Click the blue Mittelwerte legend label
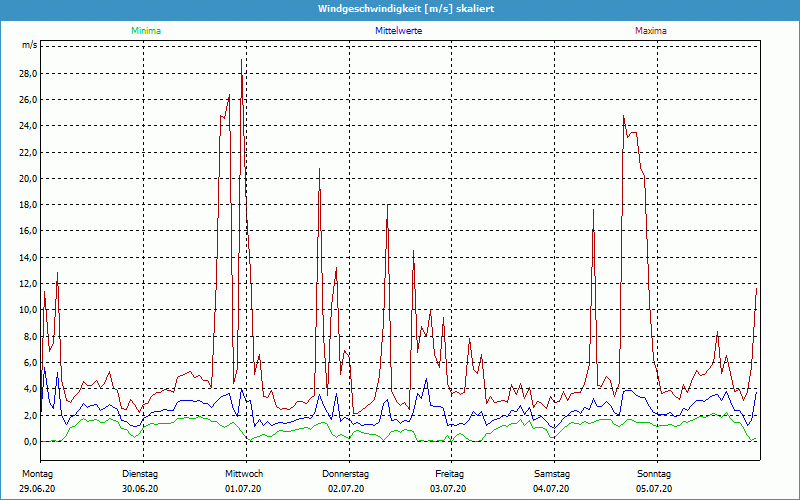 point(398,31)
